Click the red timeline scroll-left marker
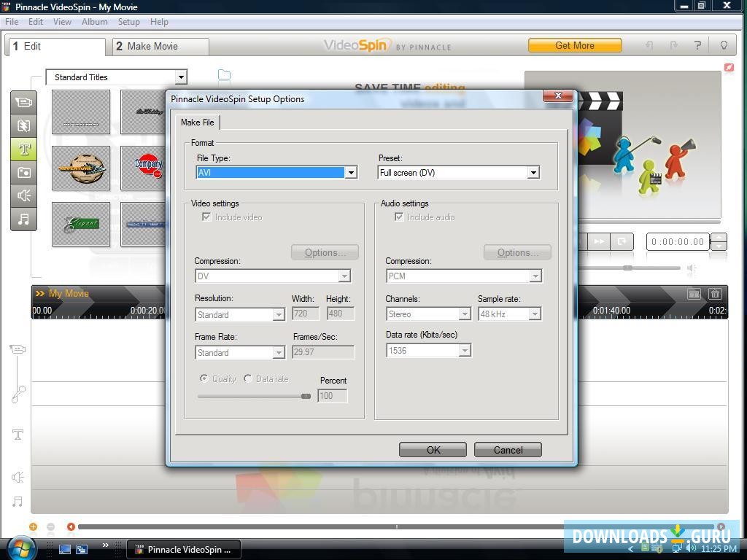 click(x=71, y=526)
